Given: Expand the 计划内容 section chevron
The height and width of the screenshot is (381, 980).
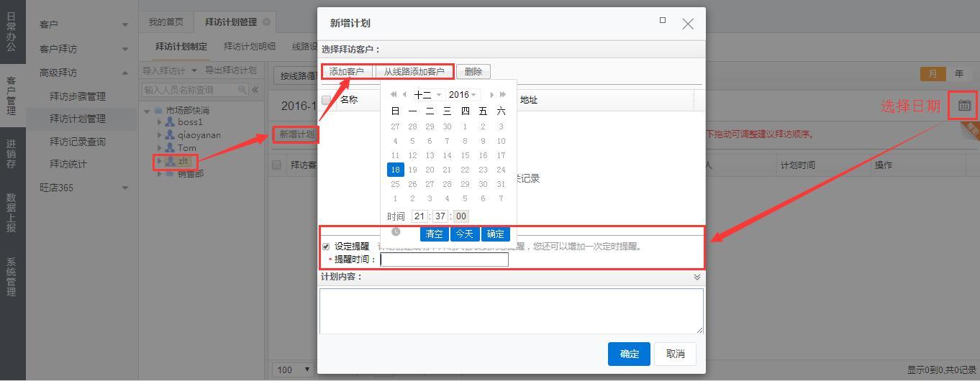Looking at the screenshot, I should pos(697,277).
